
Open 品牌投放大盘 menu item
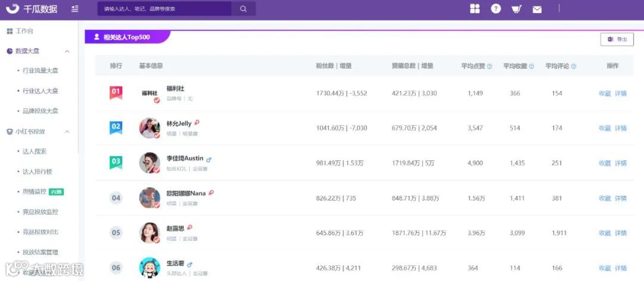pyautogui.click(x=41, y=111)
